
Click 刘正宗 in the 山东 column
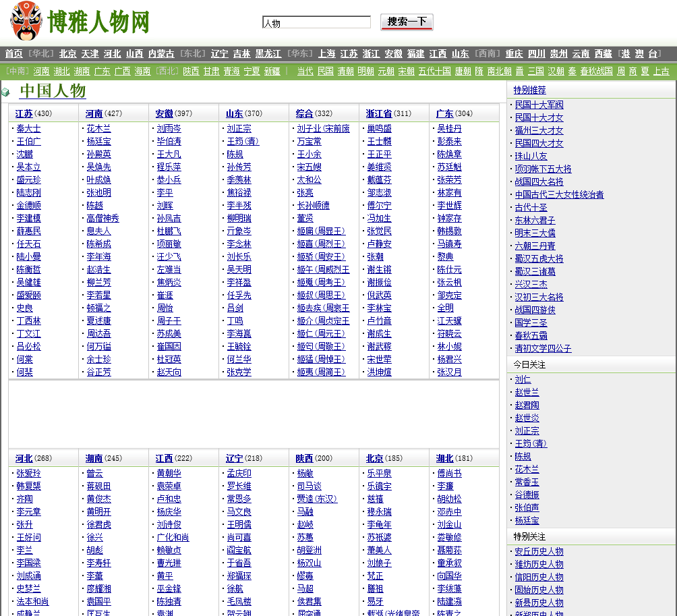tap(239, 129)
